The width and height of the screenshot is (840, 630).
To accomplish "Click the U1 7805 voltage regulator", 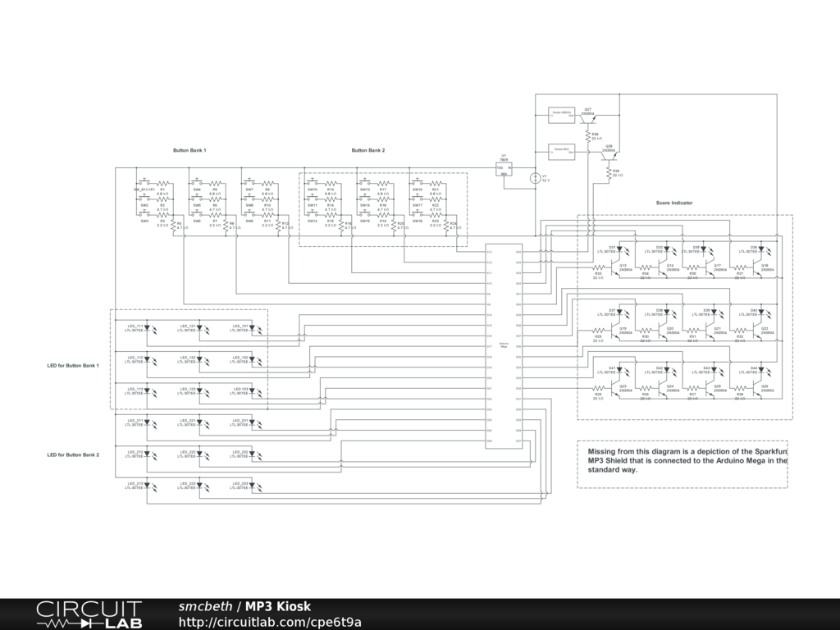I will [x=503, y=170].
